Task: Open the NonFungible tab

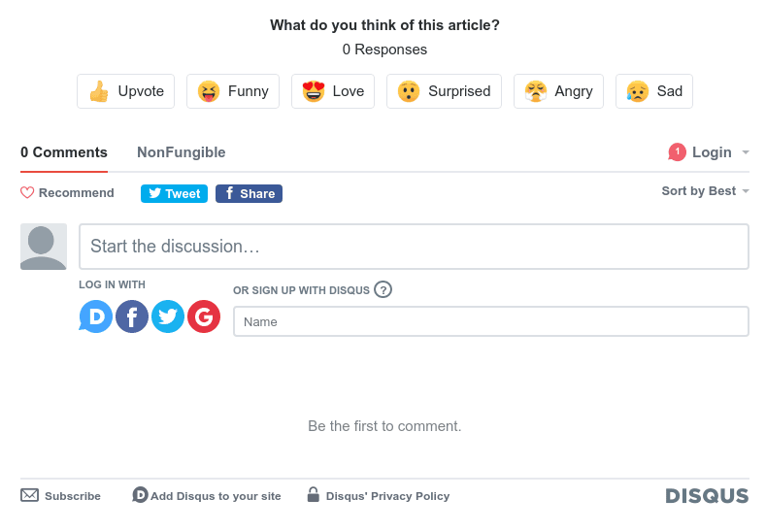Action: point(182,152)
